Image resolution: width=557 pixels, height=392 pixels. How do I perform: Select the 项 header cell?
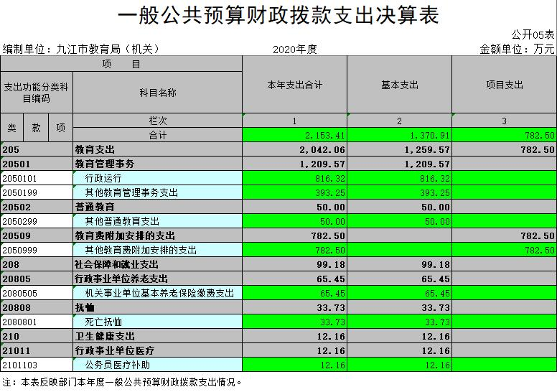pos(60,128)
